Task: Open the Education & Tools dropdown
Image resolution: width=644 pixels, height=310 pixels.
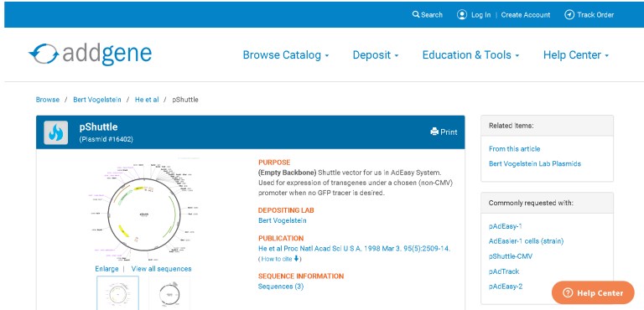Action: 470,55
